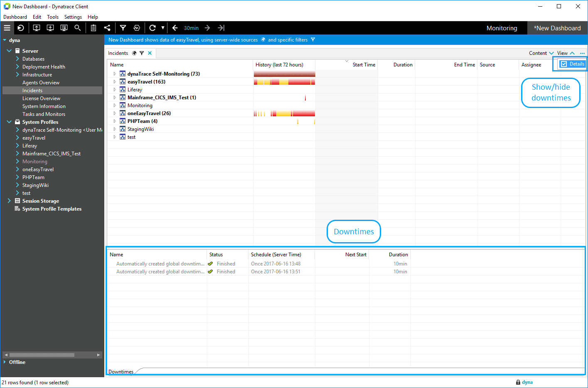
Task: Toggle the Details checkbox
Action: 564,64
